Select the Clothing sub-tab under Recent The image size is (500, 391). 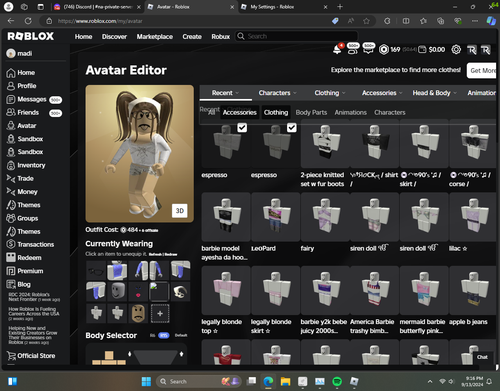click(276, 112)
